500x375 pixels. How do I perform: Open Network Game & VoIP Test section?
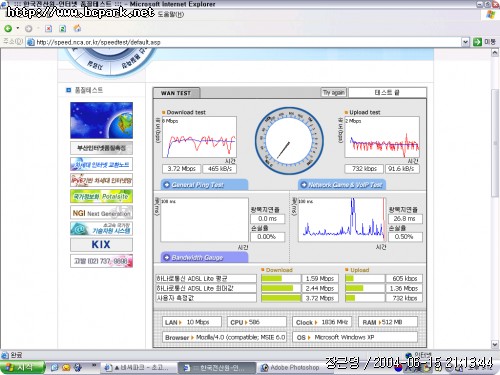(x=342, y=185)
